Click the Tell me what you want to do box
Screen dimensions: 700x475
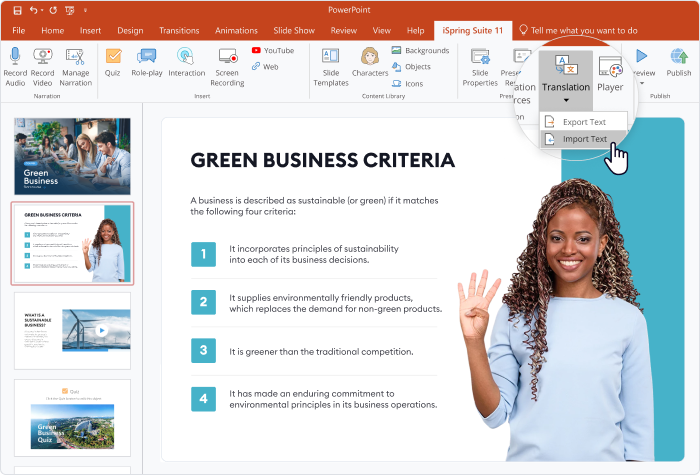coord(578,30)
